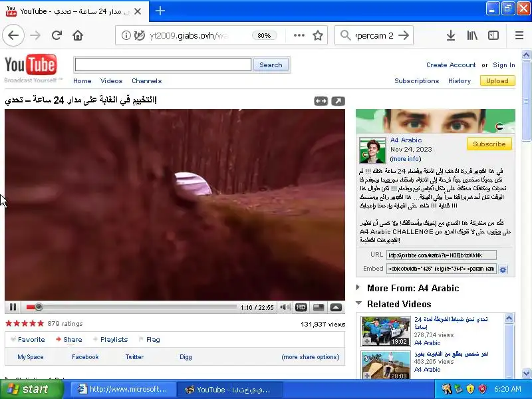
Task: Open related video thumbnail with 19:02 duration
Action: (386, 331)
